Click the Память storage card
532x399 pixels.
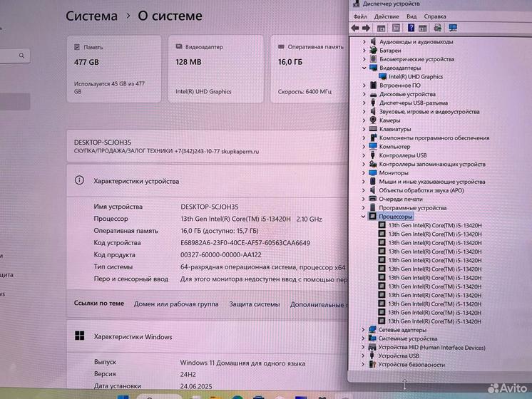pyautogui.click(x=114, y=69)
